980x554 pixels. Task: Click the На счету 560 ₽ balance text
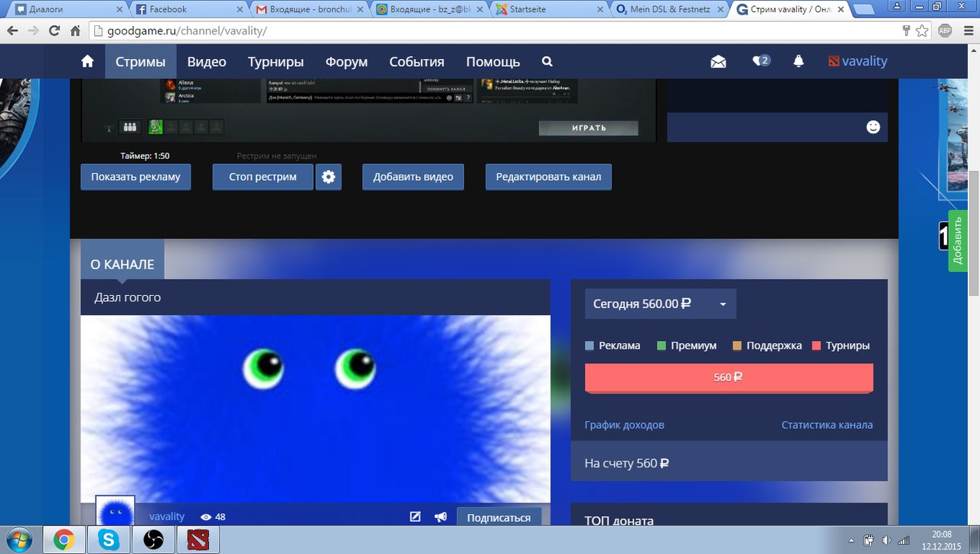(x=627, y=463)
